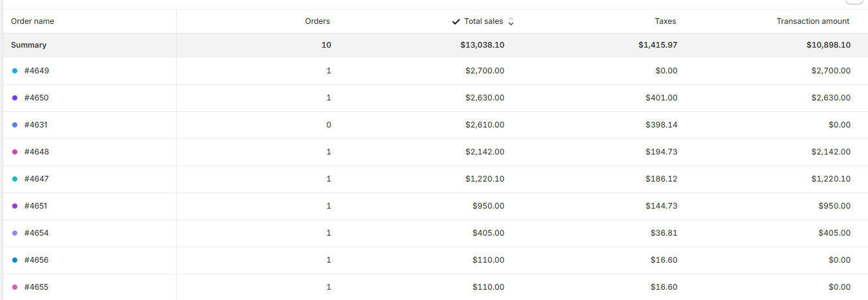868x300 pixels.
Task: Open order #4656
Action: pos(37,260)
